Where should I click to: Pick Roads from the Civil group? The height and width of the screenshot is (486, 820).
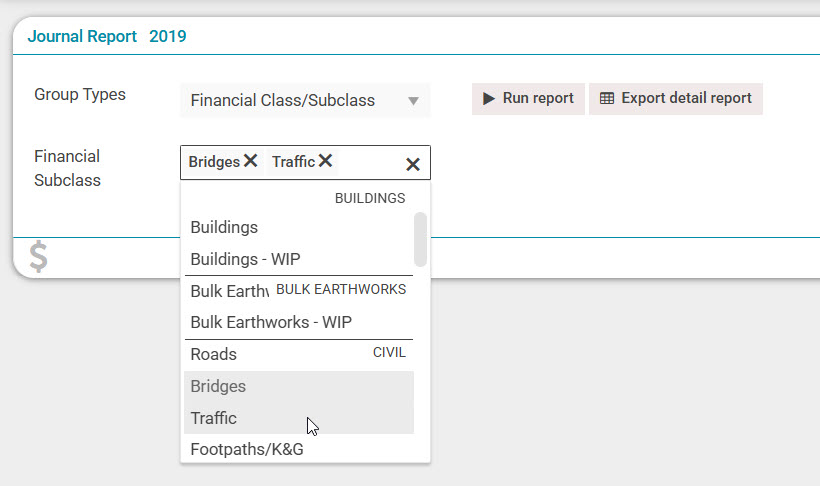[214, 354]
